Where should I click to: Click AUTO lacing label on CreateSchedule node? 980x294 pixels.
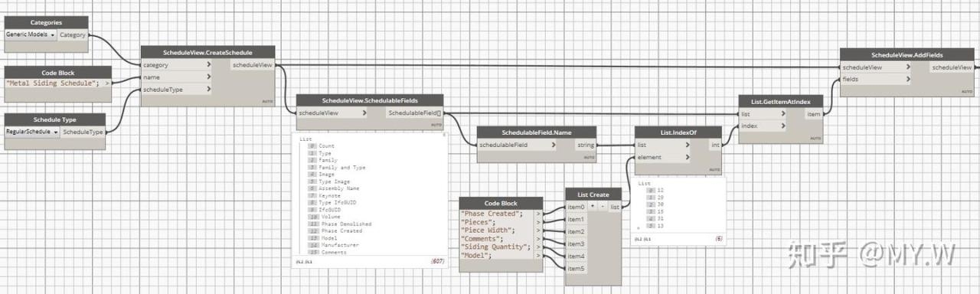coord(268,101)
